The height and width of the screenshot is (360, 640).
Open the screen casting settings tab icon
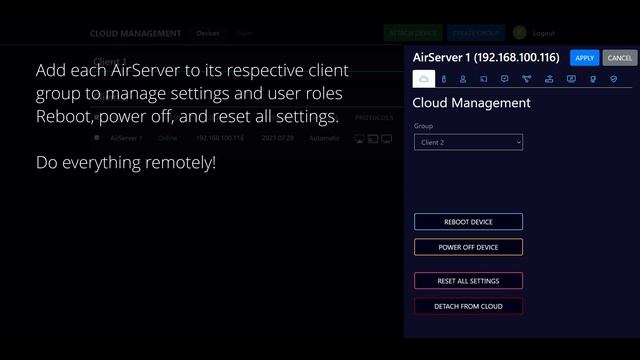[x=484, y=79]
